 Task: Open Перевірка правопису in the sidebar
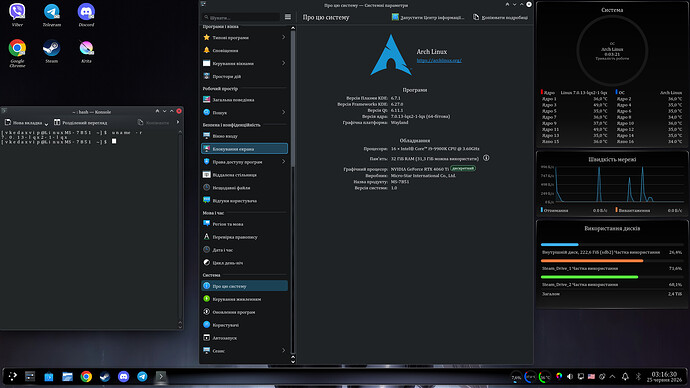245,237
